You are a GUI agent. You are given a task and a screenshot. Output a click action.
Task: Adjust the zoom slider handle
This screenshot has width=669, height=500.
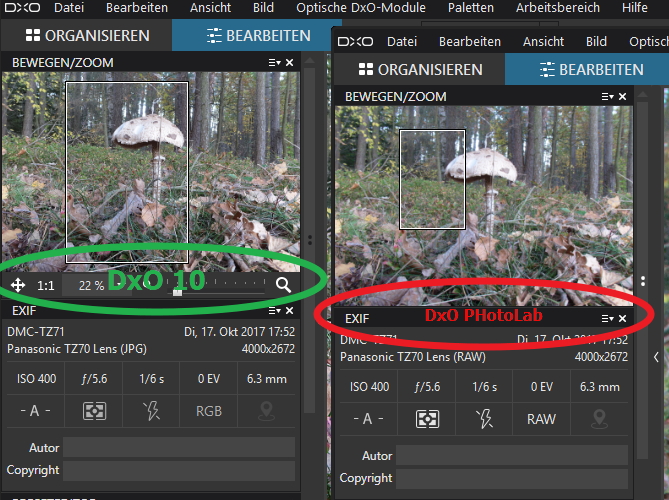tap(177, 292)
